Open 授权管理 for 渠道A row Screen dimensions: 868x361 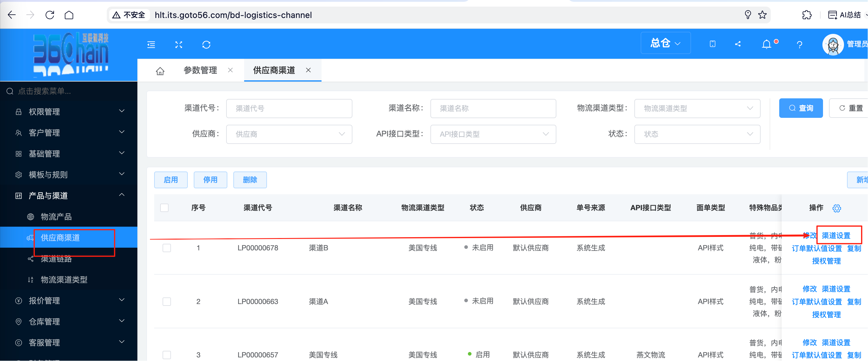click(x=827, y=315)
